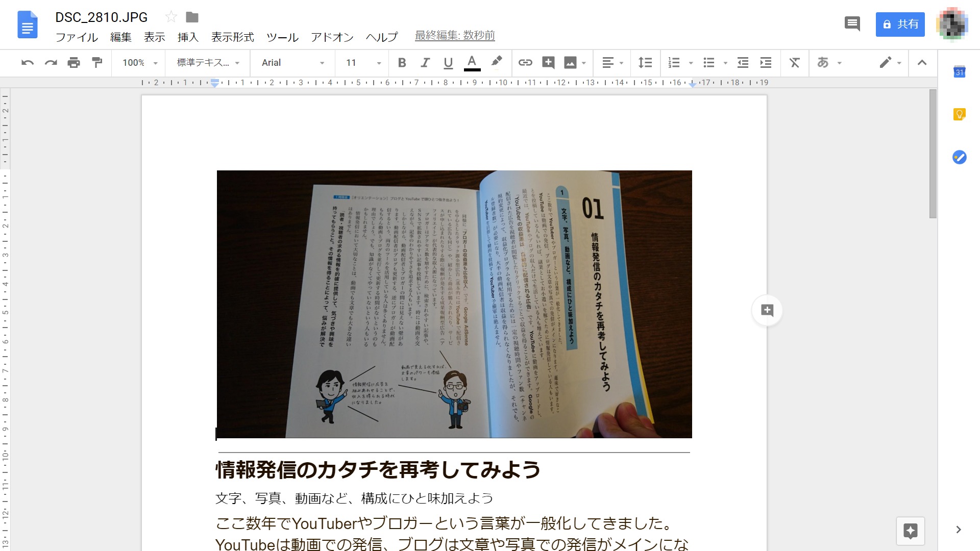This screenshot has height=551, width=980.
Task: Click the line 文字、写真、動画など、構成にひと味加えよう
Action: pyautogui.click(x=354, y=498)
